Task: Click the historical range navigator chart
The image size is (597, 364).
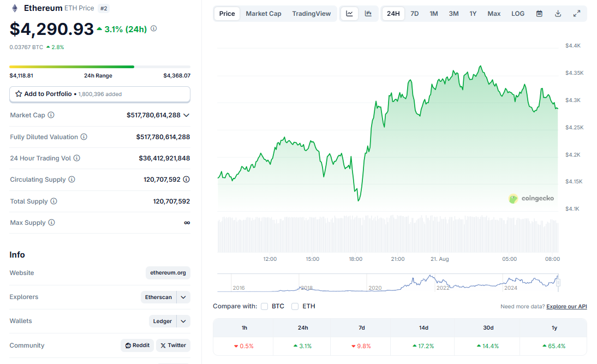Action: pyautogui.click(x=387, y=283)
